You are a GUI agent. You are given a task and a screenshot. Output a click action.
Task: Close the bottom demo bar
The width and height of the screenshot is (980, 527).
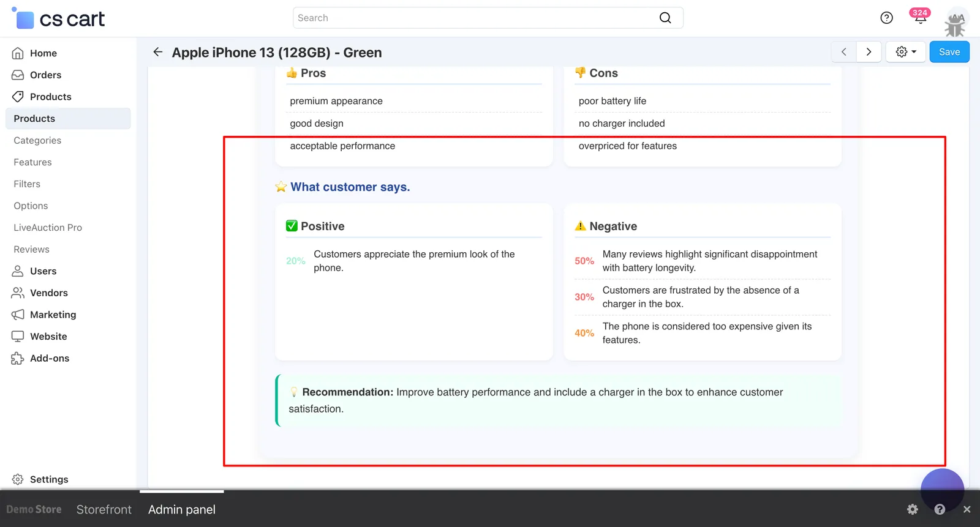point(967,509)
